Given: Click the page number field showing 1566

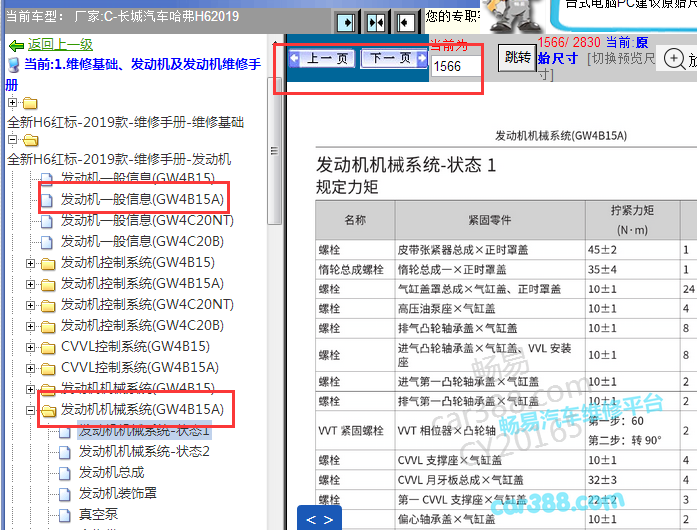Looking at the screenshot, I should [456, 66].
